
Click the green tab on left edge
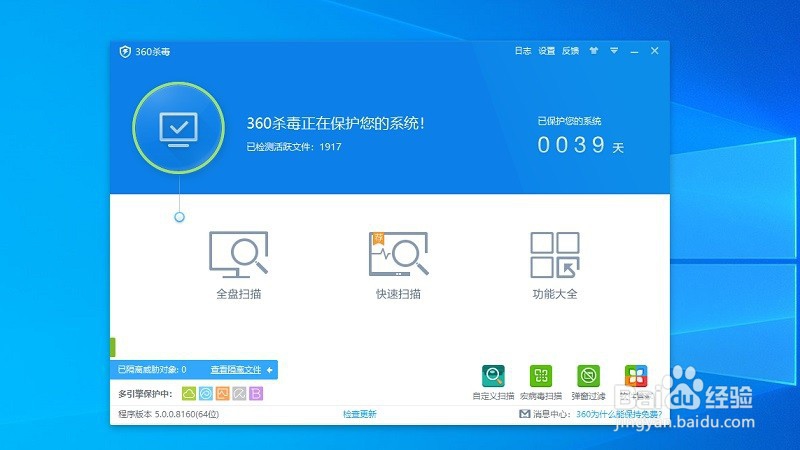pos(113,347)
